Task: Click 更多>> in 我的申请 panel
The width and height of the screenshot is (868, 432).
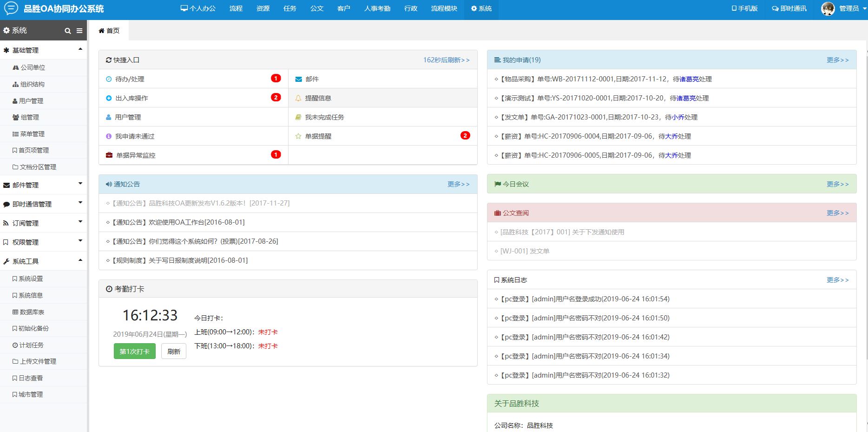Action: point(838,60)
